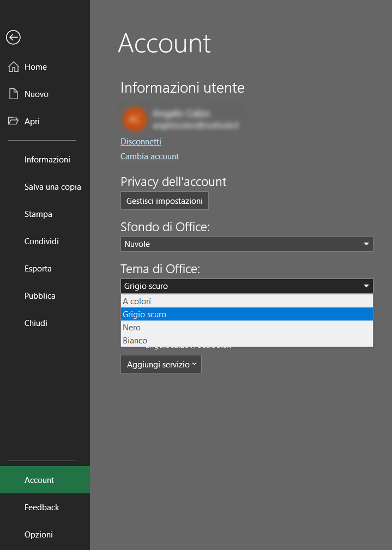392x550 pixels.
Task: Select the highlighted Account tab
Action: tap(45, 480)
